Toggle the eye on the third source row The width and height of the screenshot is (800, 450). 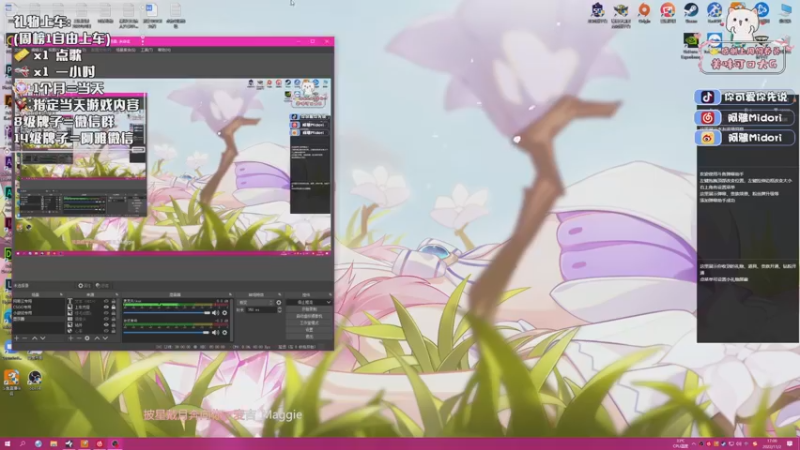(106, 313)
